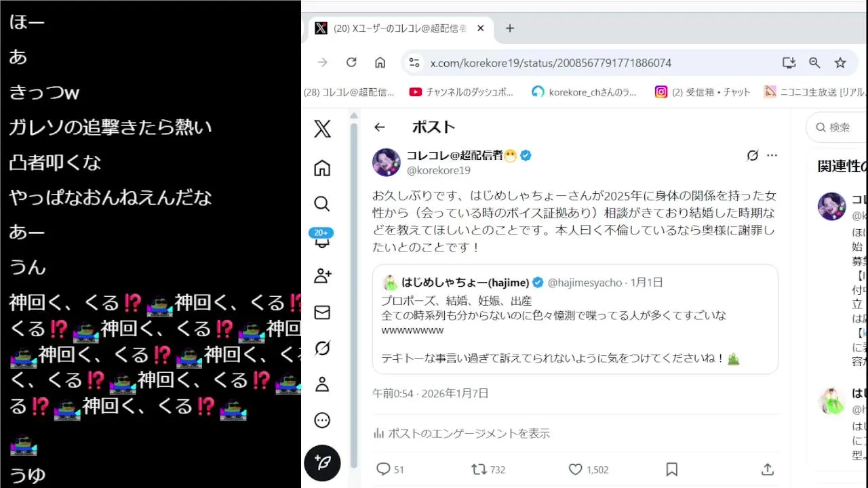Open ポストのエンゲージメントを表示 link
The image size is (868, 488).
point(461,433)
